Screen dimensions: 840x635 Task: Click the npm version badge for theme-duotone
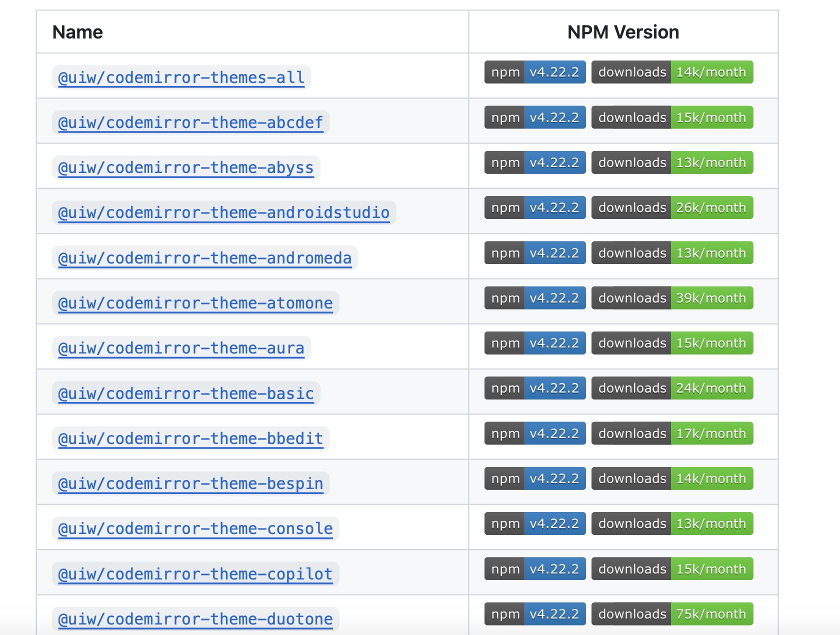[534, 613]
